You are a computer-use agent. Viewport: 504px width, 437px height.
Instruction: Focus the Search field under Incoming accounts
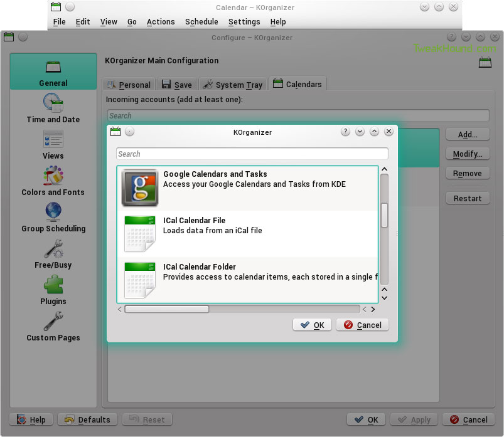298,115
